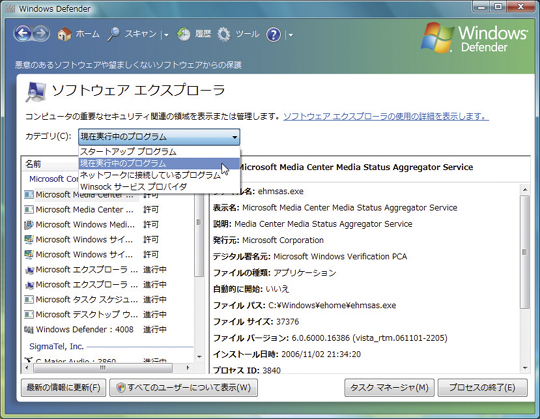Click the Windows Defender : 4008 name text

coord(84,329)
